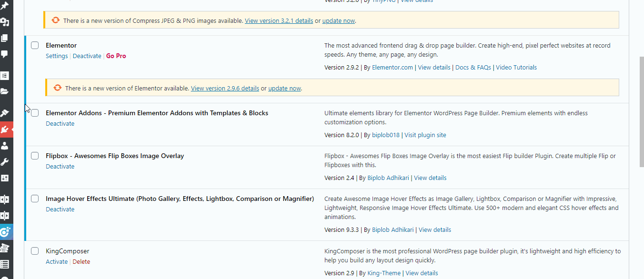Click the Elementor plugin name text
Image resolution: width=644 pixels, height=279 pixels.
tap(61, 45)
